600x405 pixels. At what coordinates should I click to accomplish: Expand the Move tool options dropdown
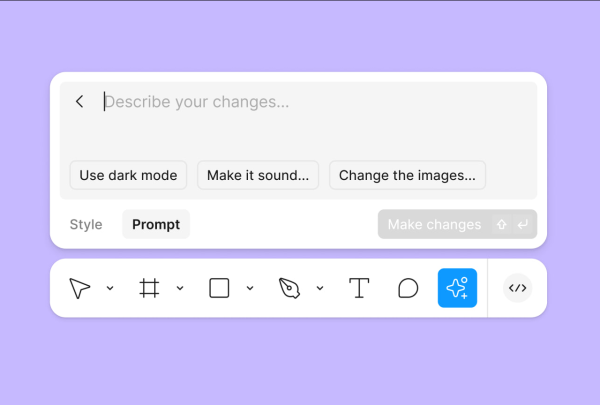pyautogui.click(x=110, y=288)
